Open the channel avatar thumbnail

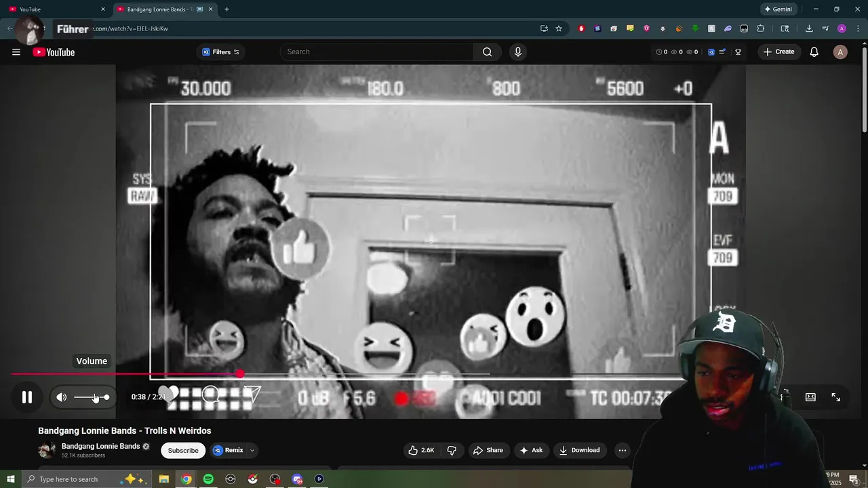(x=47, y=450)
